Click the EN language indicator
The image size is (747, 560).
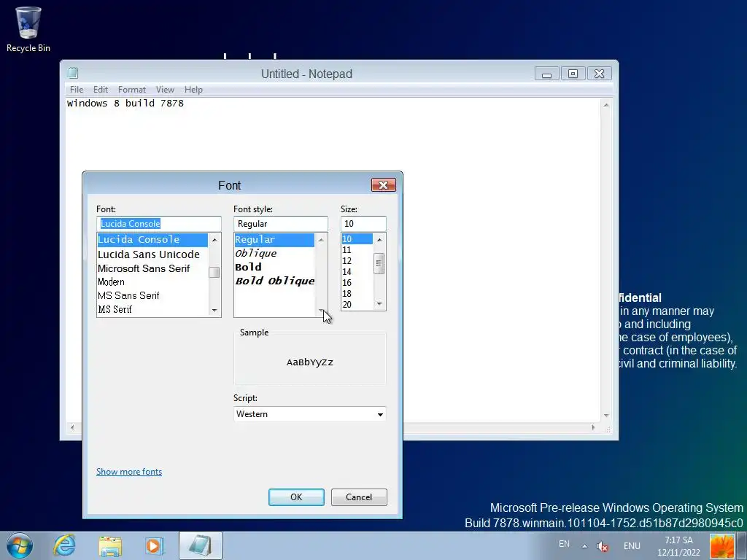pyautogui.click(x=564, y=544)
